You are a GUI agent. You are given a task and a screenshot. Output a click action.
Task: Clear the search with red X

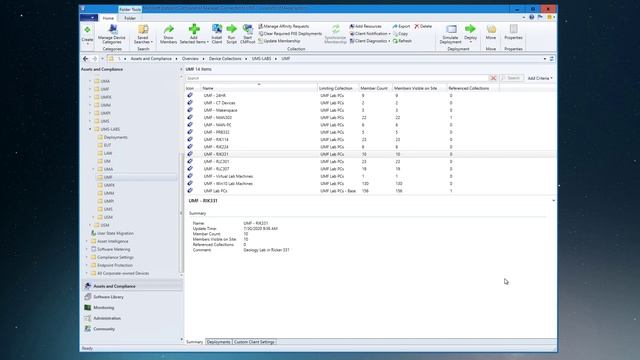(x=493, y=78)
